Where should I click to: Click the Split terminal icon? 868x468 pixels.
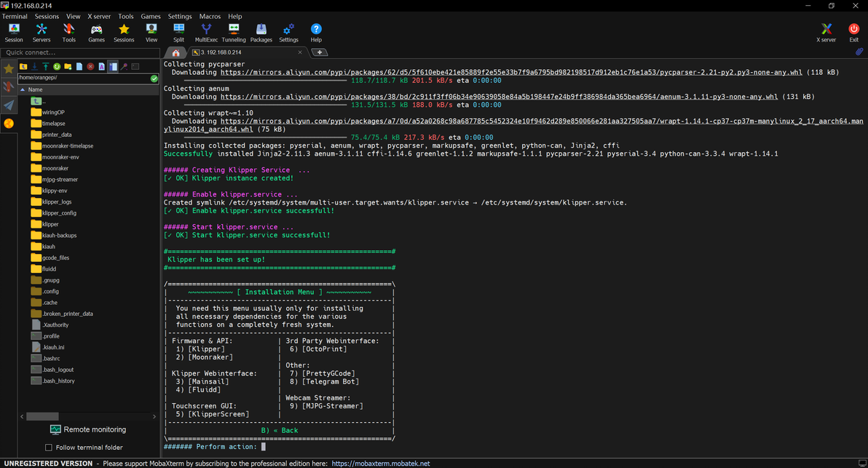pyautogui.click(x=178, y=32)
